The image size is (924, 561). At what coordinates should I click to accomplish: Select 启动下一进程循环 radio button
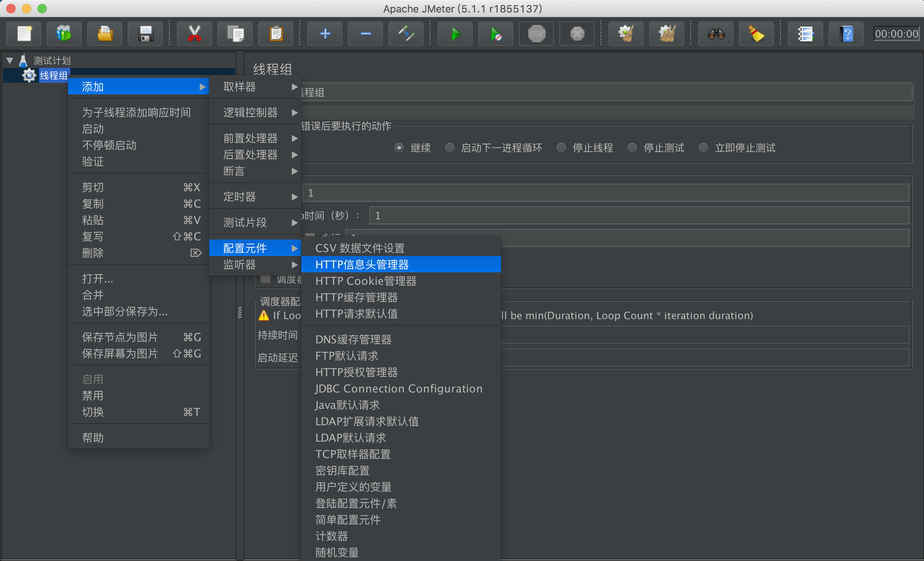pyautogui.click(x=450, y=148)
